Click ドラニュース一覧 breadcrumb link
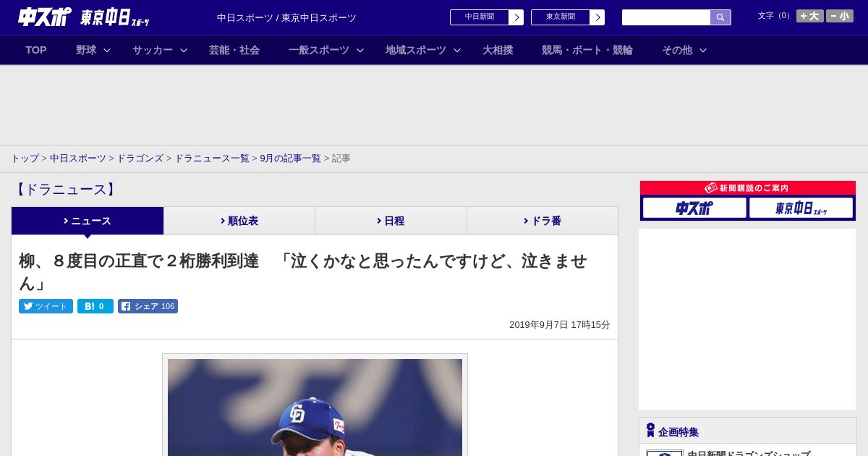Viewport: 868px width, 456px height. pos(212,159)
